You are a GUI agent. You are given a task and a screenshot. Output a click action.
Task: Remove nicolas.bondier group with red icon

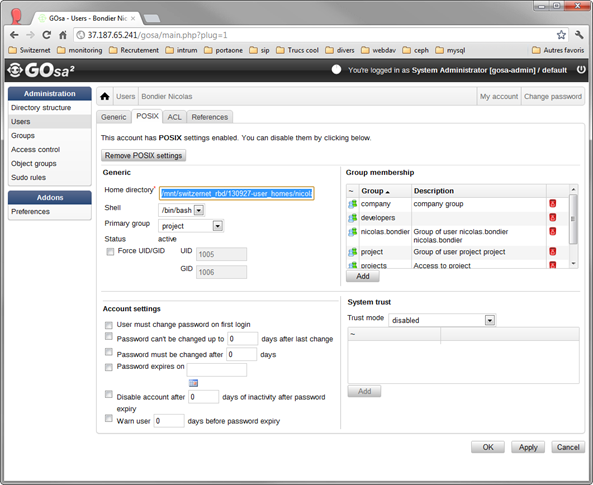click(x=553, y=231)
